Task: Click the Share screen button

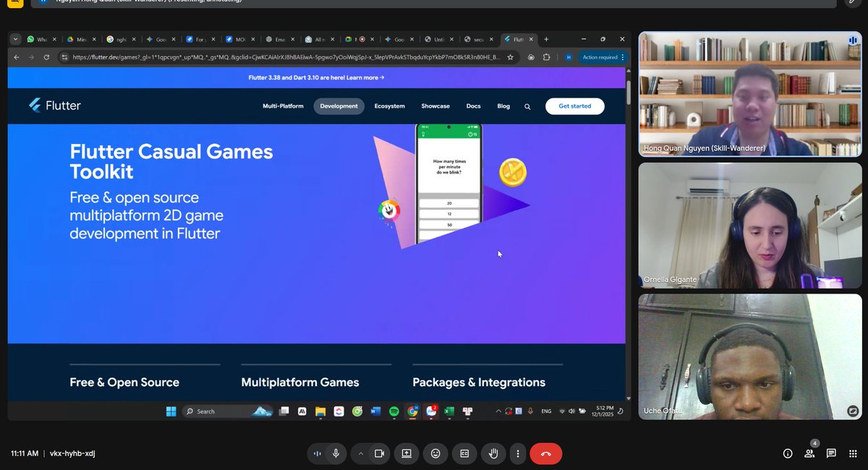Action: [x=407, y=453]
